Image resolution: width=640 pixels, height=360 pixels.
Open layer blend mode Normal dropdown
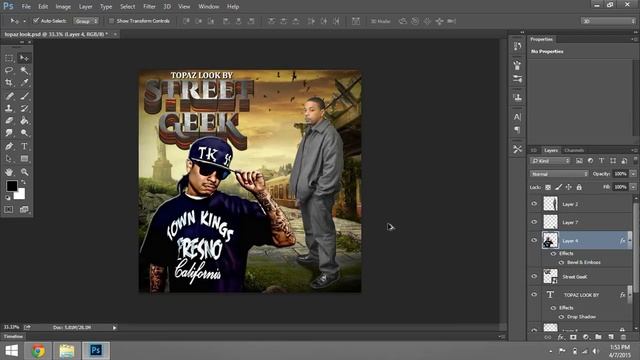click(559, 174)
